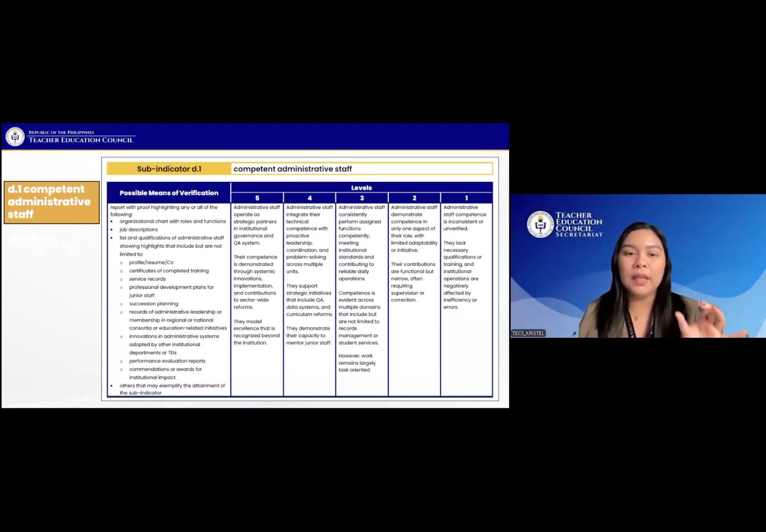Click the yellow 'd.1 competent administrative staff' box

click(52, 202)
